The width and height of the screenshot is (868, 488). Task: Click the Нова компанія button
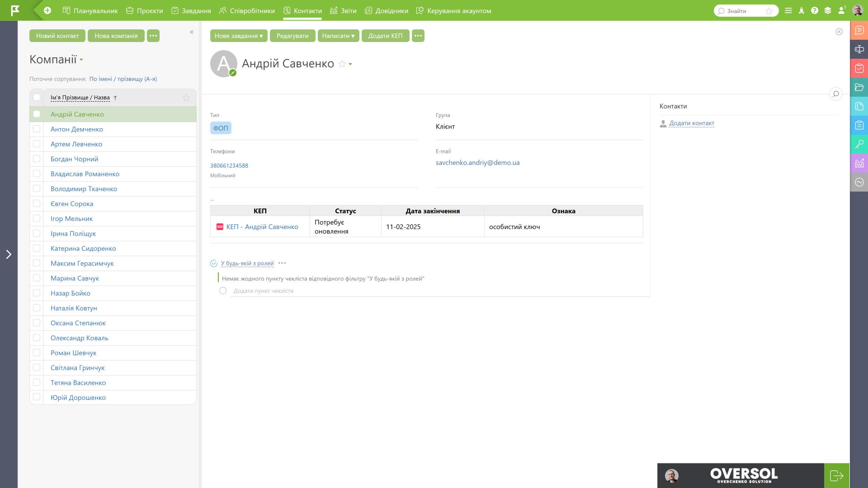tap(116, 36)
